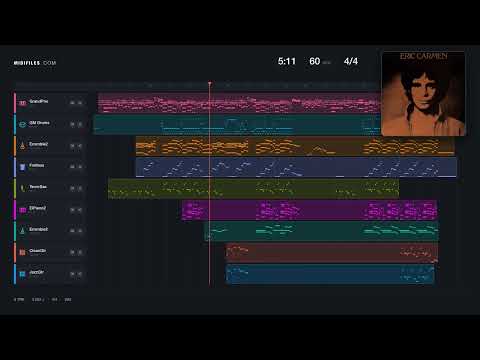Select the pink GrandPno MIDI clip
Viewport: 480px width, 360px height.
pos(239,103)
